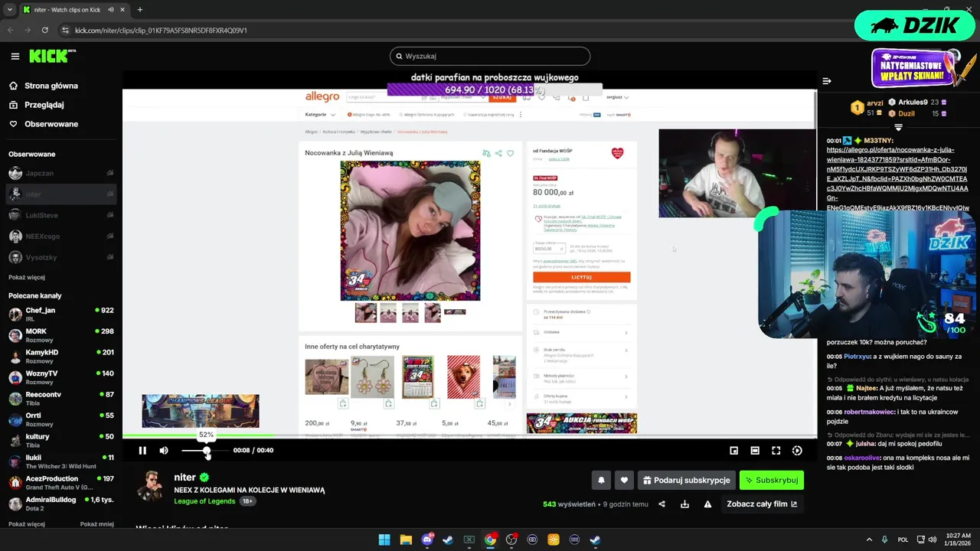Go back with the browser back arrow

coord(11,31)
